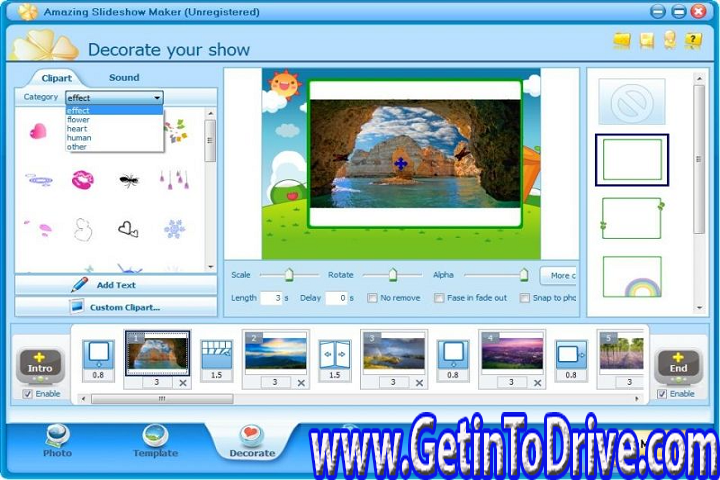The image size is (720, 480).
Task: Remove slide 3 with its X icon
Action: (x=419, y=383)
